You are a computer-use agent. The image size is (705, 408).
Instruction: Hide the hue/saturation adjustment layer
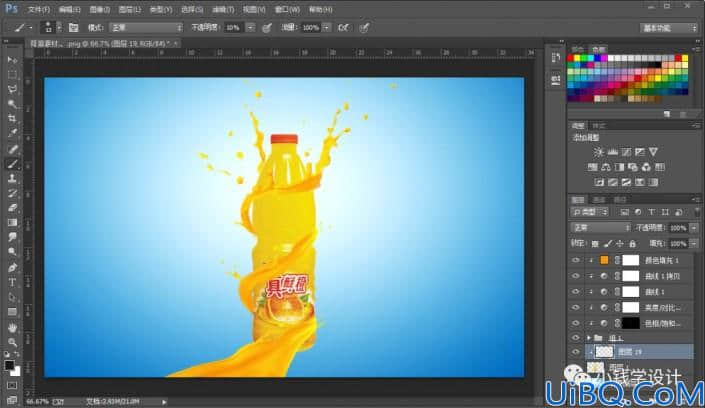click(576, 323)
